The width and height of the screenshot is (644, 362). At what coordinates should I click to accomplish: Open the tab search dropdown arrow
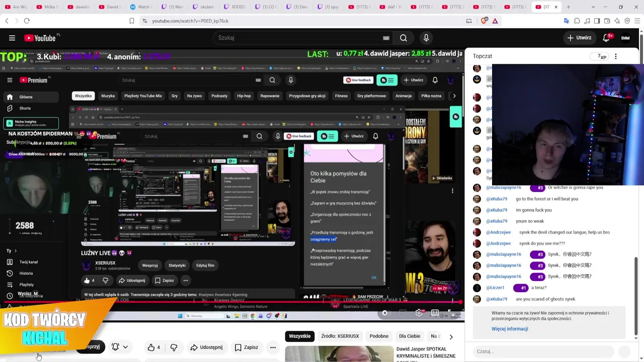593,7
